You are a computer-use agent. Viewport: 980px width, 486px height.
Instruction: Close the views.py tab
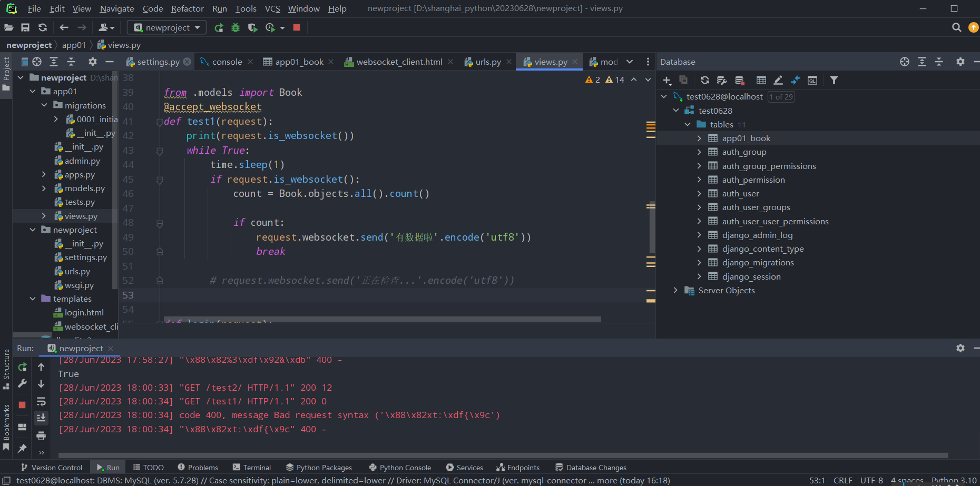pyautogui.click(x=575, y=62)
